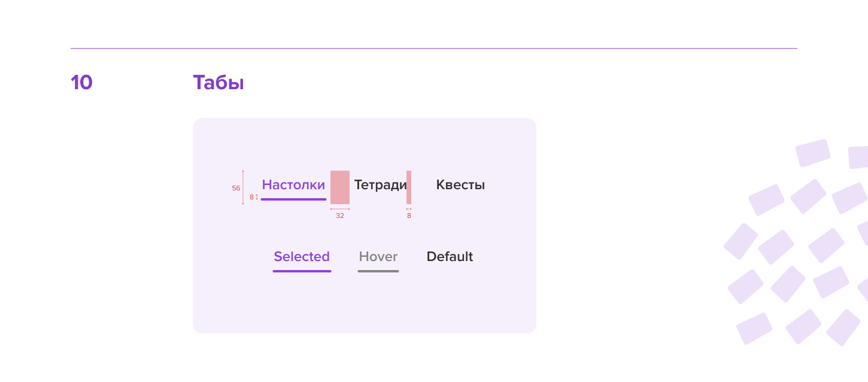This screenshot has width=868, height=382.
Task: Click the 8 label below narrow spacer
Action: (x=409, y=216)
